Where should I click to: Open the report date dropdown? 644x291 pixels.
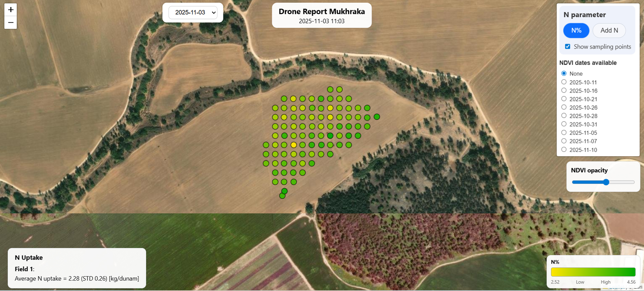(193, 13)
